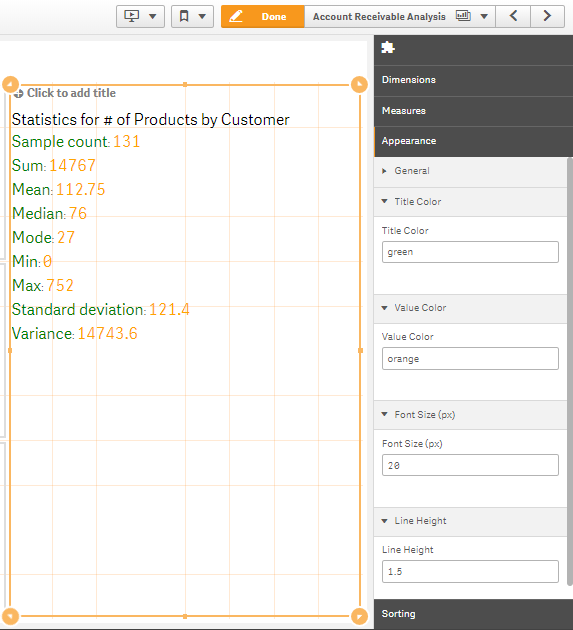573x630 pixels.
Task: Click the puzzle piece extension icon
Action: coord(388,47)
